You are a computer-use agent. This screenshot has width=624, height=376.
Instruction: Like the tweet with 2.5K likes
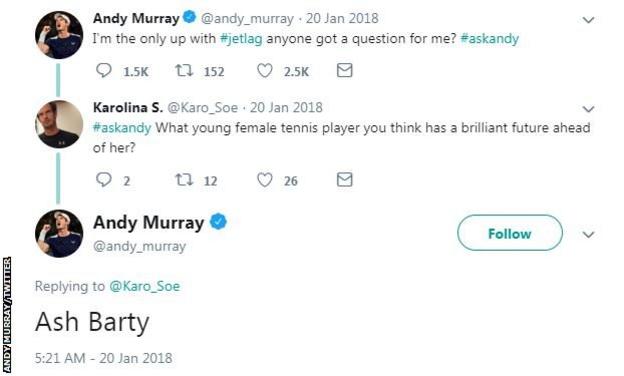coord(265,71)
